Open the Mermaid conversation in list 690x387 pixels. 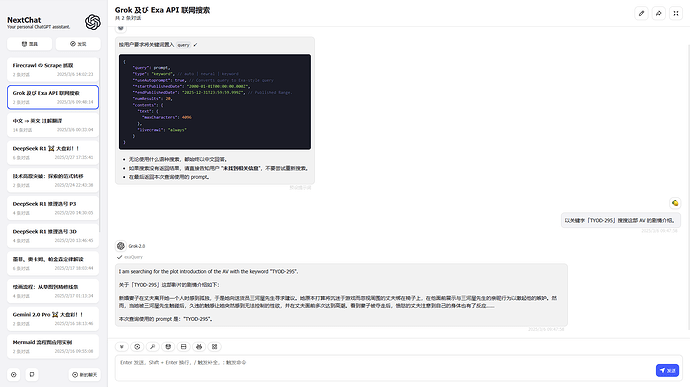tap(53, 346)
